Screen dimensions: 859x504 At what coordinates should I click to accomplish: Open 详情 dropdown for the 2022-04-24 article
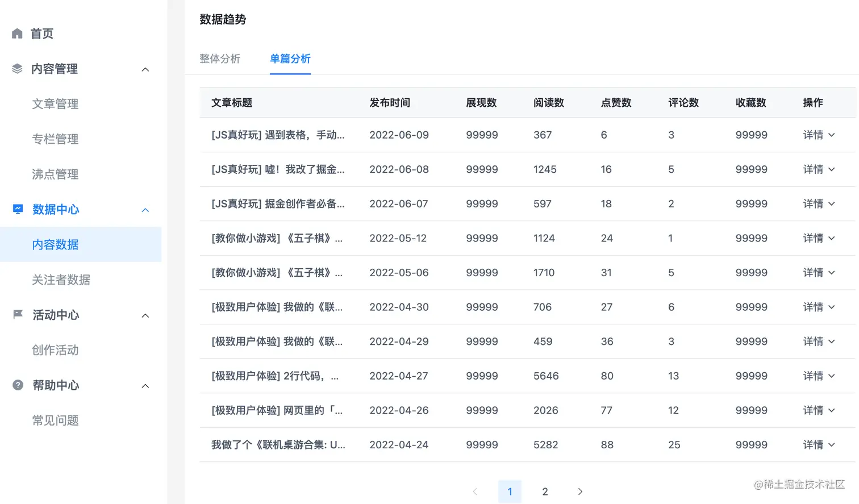pyautogui.click(x=819, y=445)
